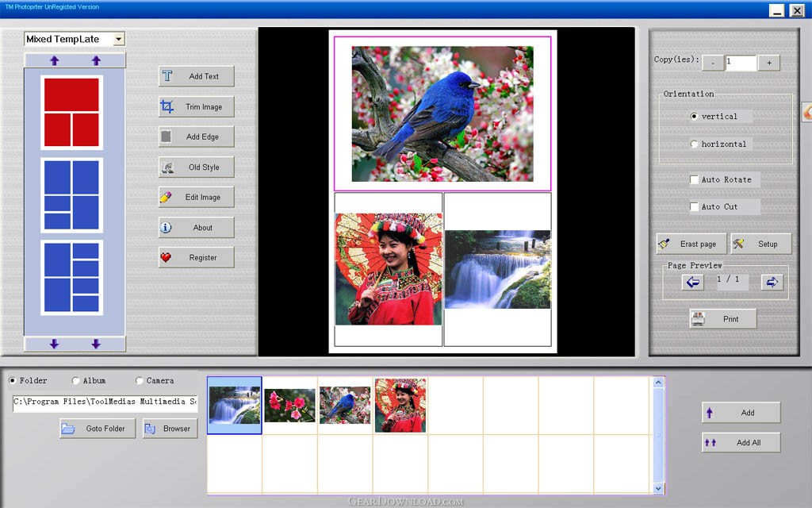The image size is (812, 508).
Task: Increase copies with the plus button
Action: [x=769, y=63]
